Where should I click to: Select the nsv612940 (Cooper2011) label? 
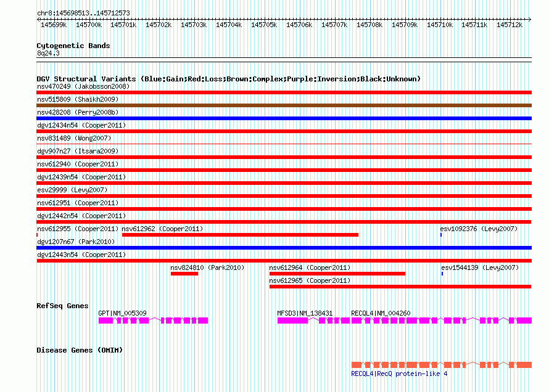[78, 164]
